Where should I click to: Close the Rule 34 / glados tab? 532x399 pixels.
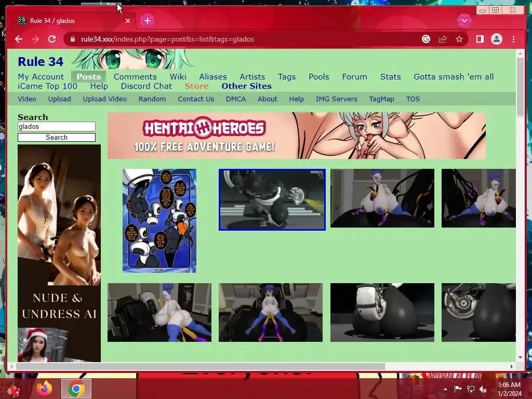[128, 21]
